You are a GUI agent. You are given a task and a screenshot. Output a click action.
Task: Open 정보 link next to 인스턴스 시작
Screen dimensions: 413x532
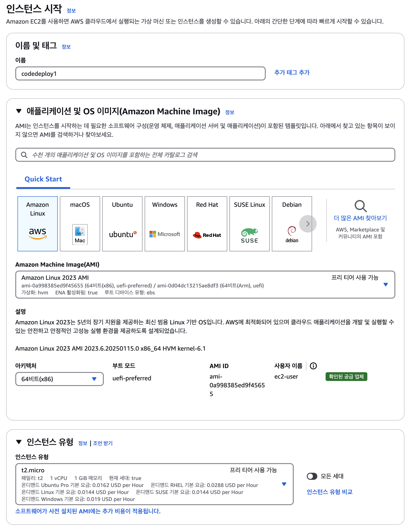click(x=72, y=11)
